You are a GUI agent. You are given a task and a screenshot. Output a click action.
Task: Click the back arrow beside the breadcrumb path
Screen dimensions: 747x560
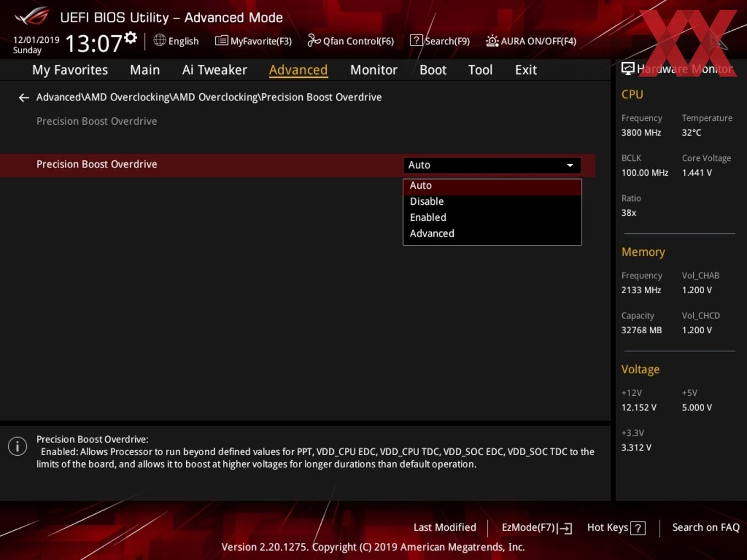coord(24,98)
